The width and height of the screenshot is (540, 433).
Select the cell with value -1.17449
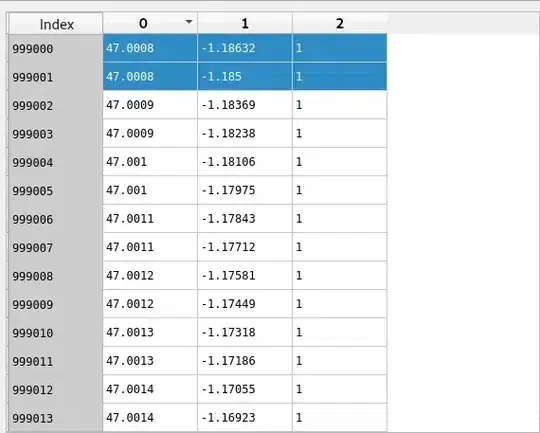(245, 304)
